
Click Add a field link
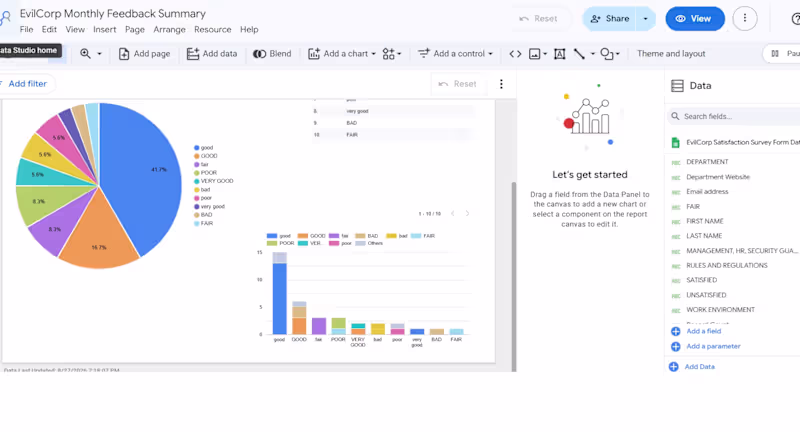click(696, 331)
